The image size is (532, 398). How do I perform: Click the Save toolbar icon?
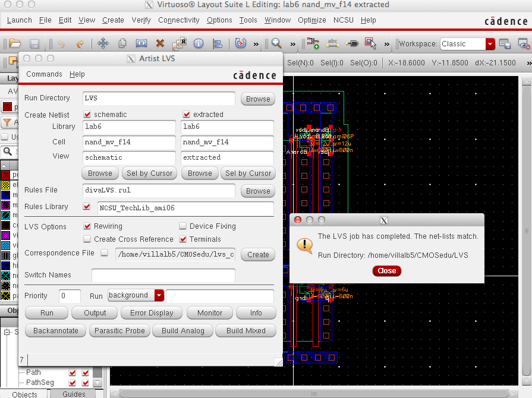tap(34, 43)
